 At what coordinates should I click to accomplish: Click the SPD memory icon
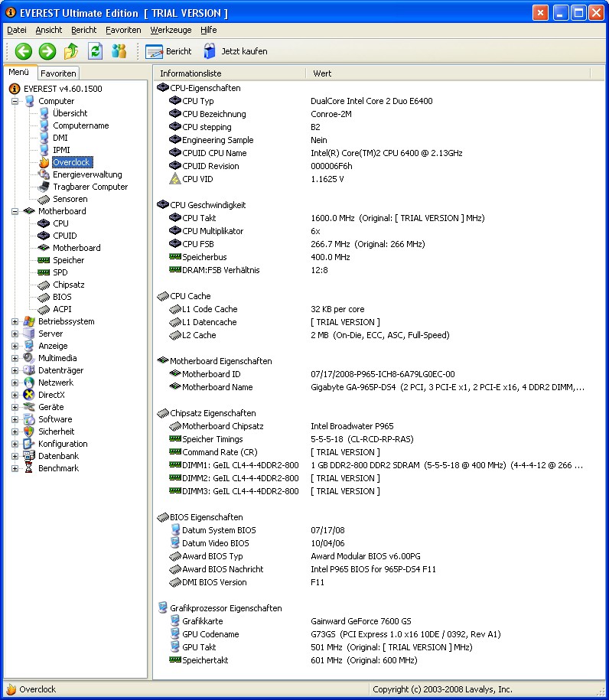(44, 272)
